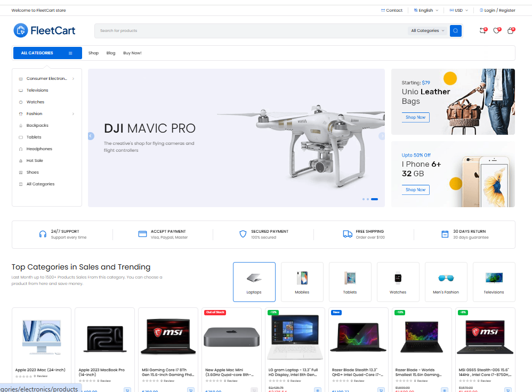Expand the All Categories search filter dropdown
Image resolution: width=532 pixels, height=392 pixels.
point(428,31)
